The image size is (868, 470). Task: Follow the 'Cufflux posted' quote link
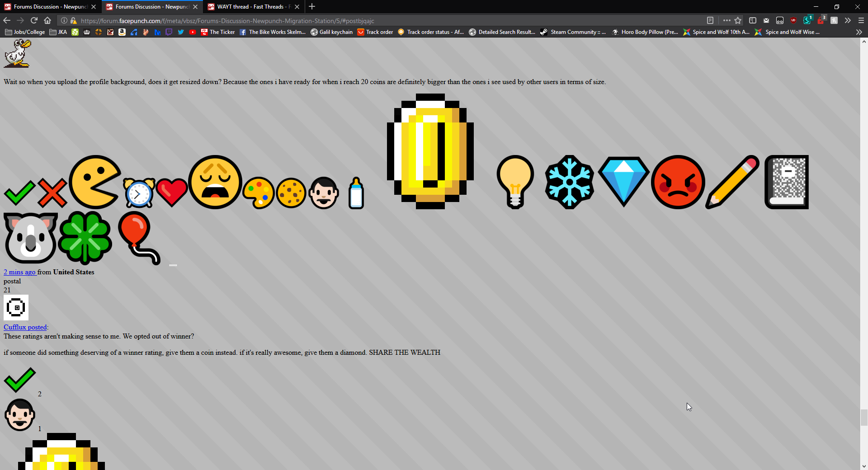coord(25,327)
